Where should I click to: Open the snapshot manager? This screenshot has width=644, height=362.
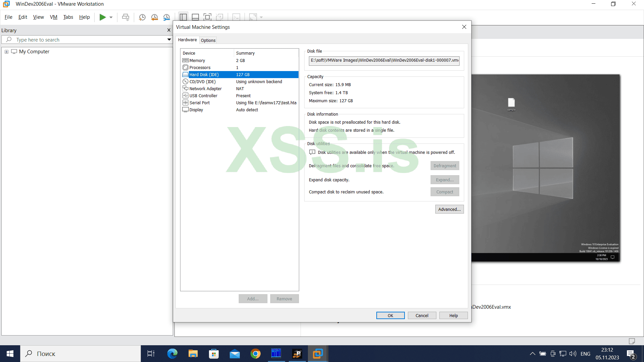click(x=167, y=17)
